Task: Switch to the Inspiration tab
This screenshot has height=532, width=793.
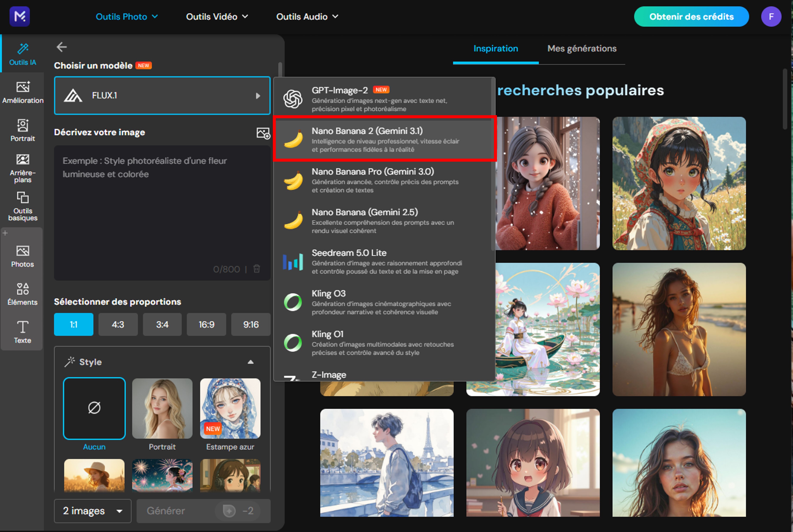Action: click(495, 49)
